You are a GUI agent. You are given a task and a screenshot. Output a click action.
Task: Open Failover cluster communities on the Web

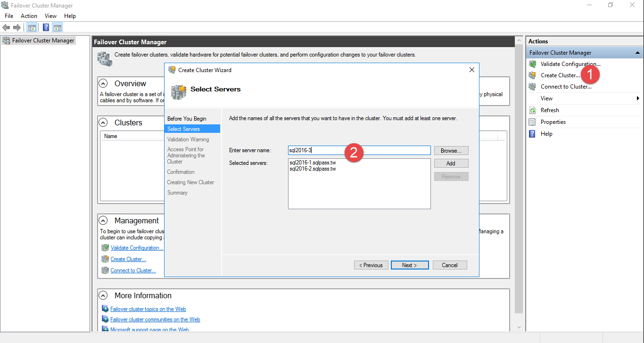tap(155, 319)
